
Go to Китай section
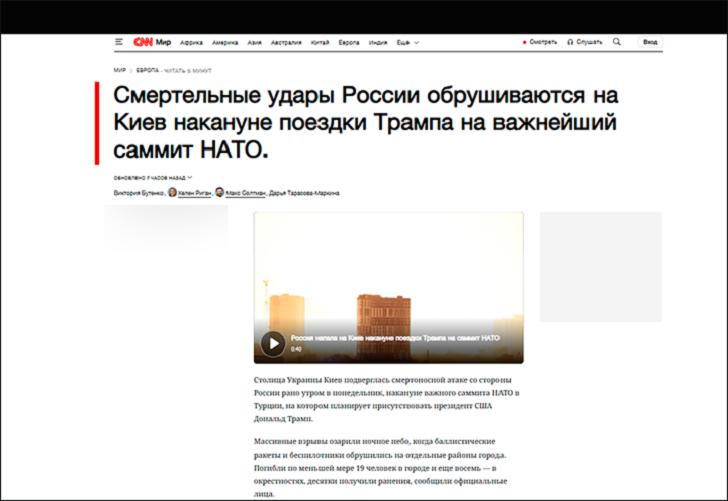point(320,42)
